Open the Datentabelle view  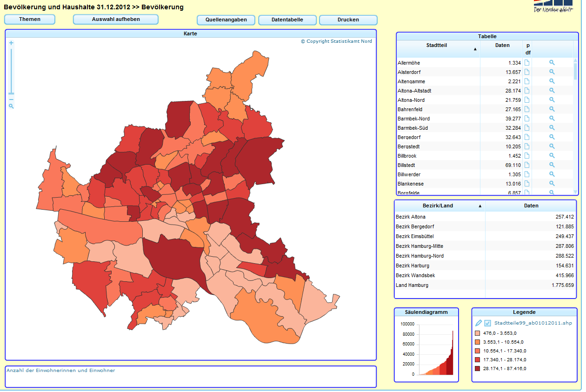[287, 20]
